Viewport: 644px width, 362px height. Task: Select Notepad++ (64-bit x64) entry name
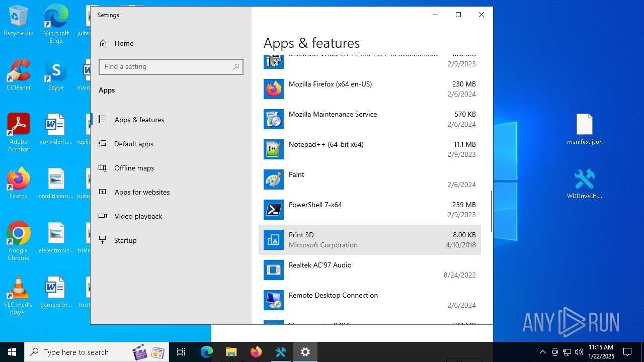[x=326, y=144]
